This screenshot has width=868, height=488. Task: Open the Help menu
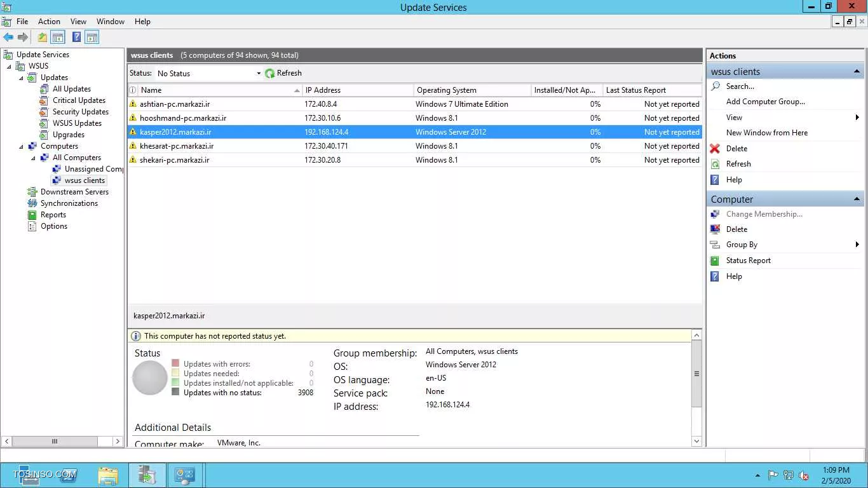click(x=142, y=22)
